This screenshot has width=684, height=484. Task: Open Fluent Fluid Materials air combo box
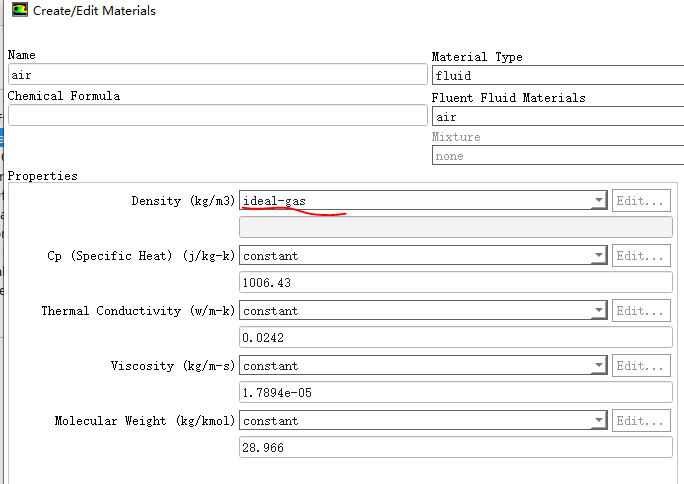[x=557, y=117]
